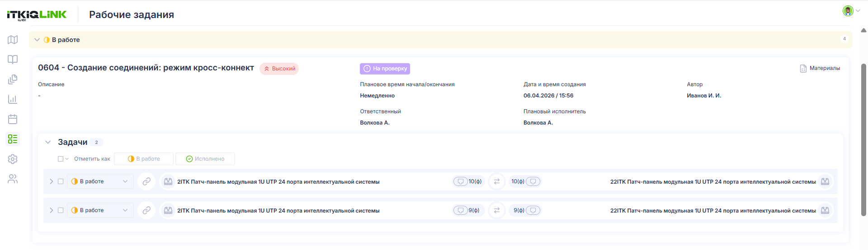Open the book catalog icon in the sidebar
This screenshot has width=868, height=250.
tap(13, 60)
